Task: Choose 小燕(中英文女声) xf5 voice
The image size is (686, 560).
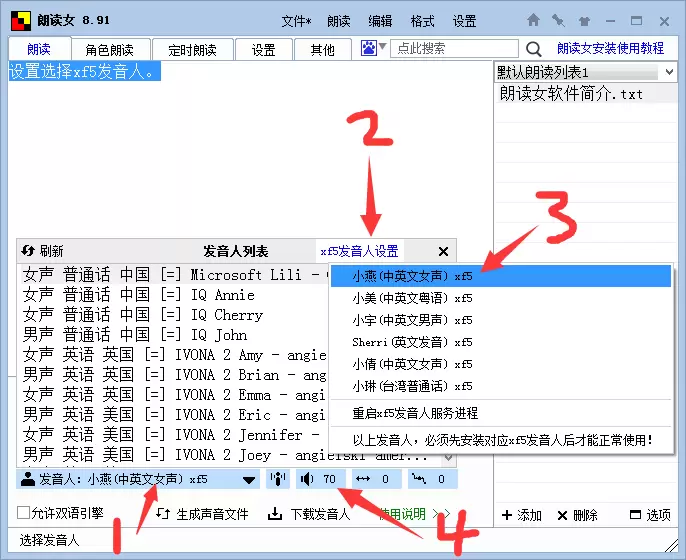Action: [500, 276]
